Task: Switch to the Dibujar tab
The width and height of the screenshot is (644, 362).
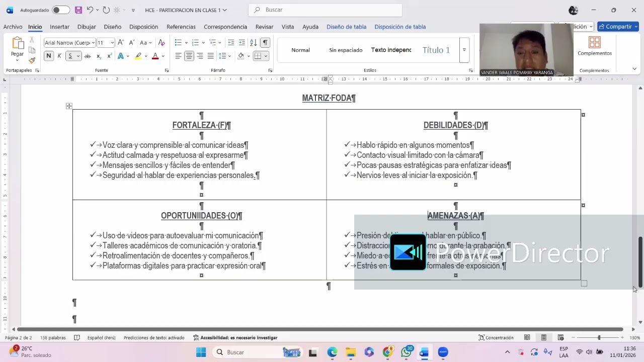Action: click(87, 27)
